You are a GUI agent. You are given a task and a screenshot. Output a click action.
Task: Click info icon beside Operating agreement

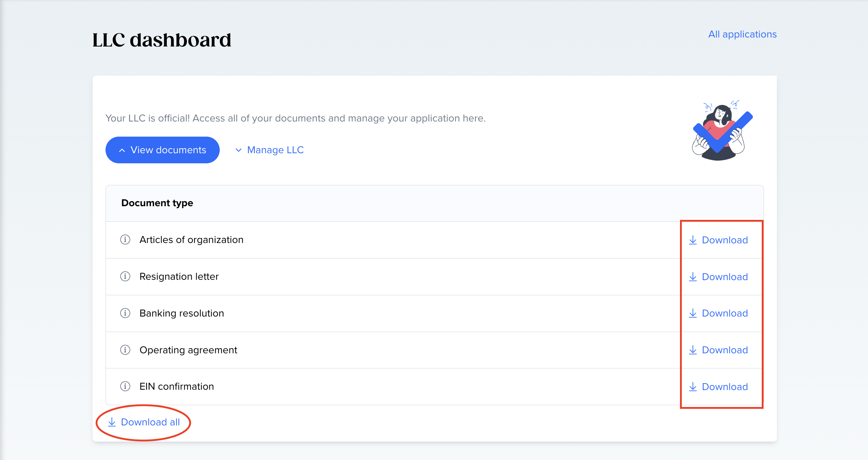tap(125, 350)
